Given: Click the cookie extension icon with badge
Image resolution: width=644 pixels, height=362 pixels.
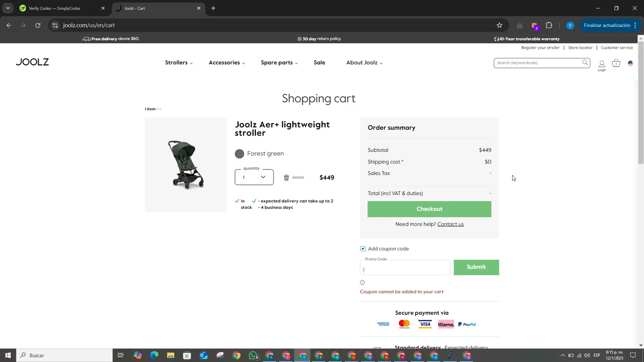Looking at the screenshot, I should coord(535,26).
